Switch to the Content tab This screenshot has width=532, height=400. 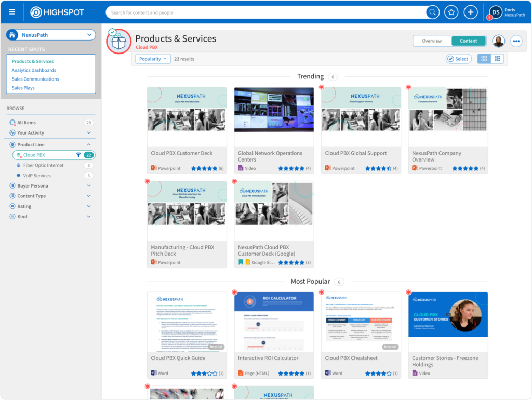(469, 41)
